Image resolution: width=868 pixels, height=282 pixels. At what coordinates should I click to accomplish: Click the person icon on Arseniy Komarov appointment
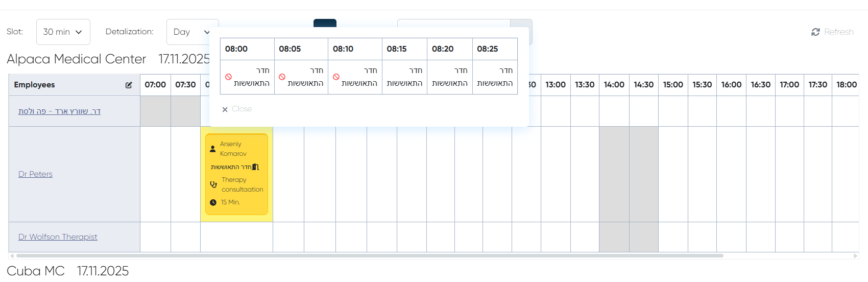(213, 149)
